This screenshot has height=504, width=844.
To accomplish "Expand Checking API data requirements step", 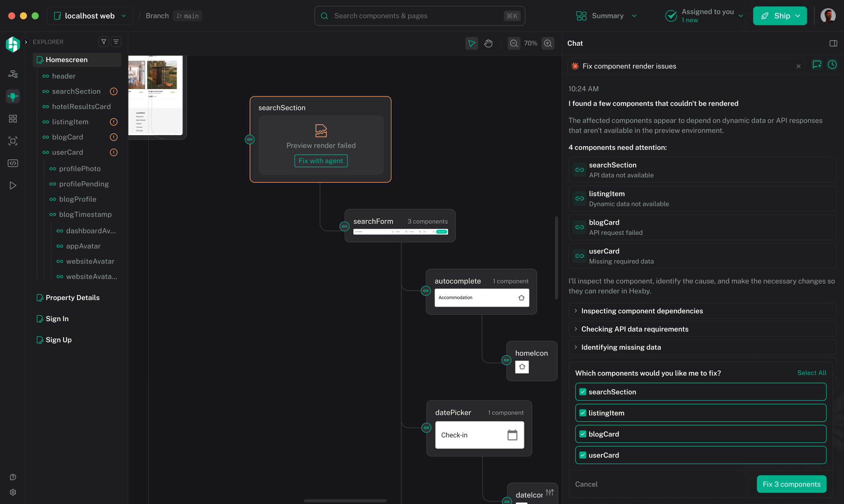I will point(703,329).
